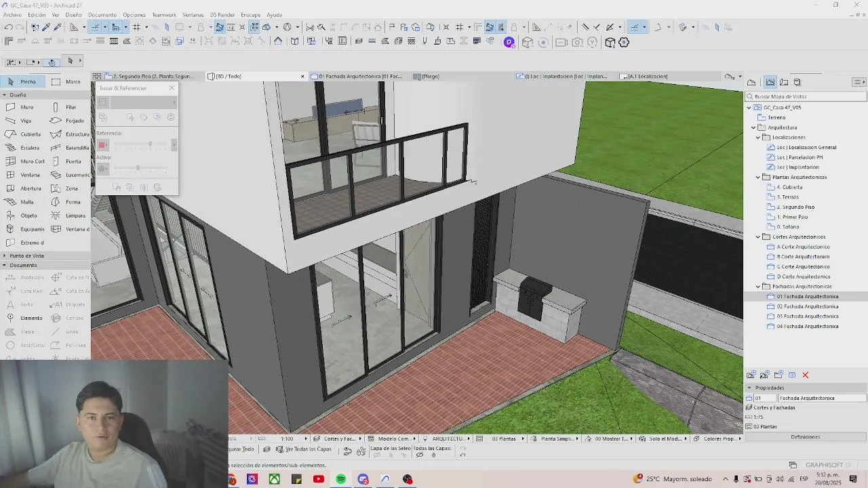Open the Project Map navigator icon
Image resolution: width=868 pixels, height=488 pixels.
tap(751, 82)
